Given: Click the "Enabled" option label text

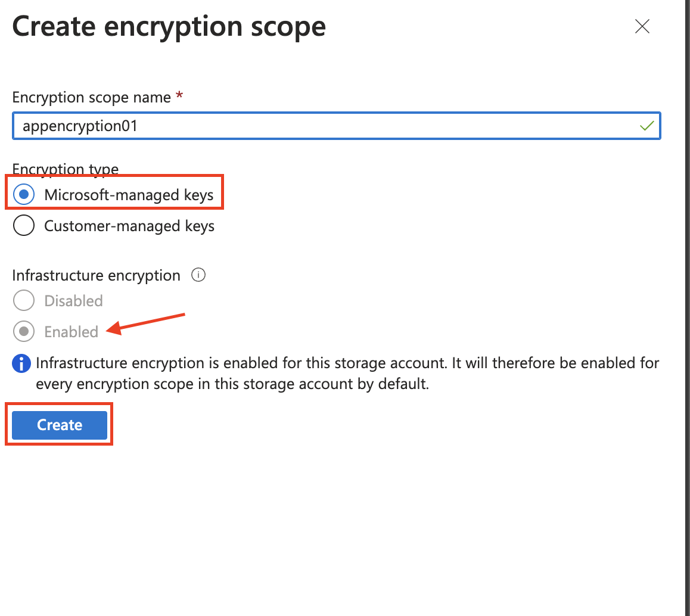Looking at the screenshot, I should [72, 332].
